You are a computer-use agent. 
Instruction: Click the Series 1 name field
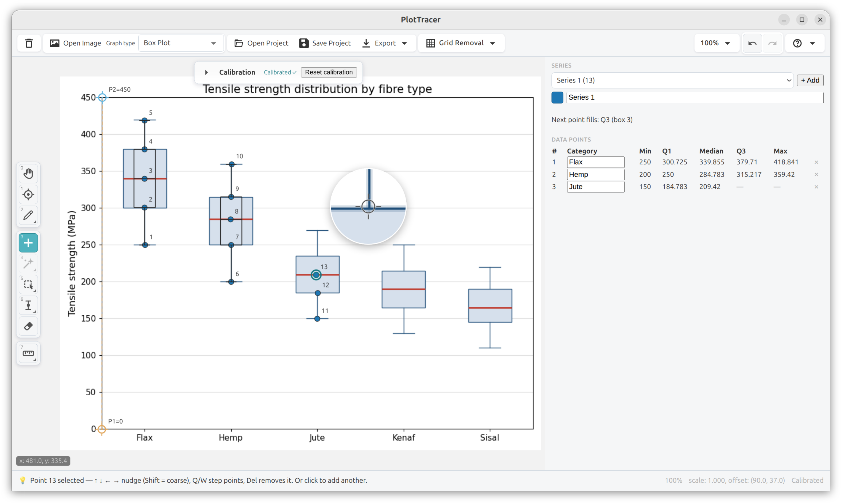(x=695, y=97)
